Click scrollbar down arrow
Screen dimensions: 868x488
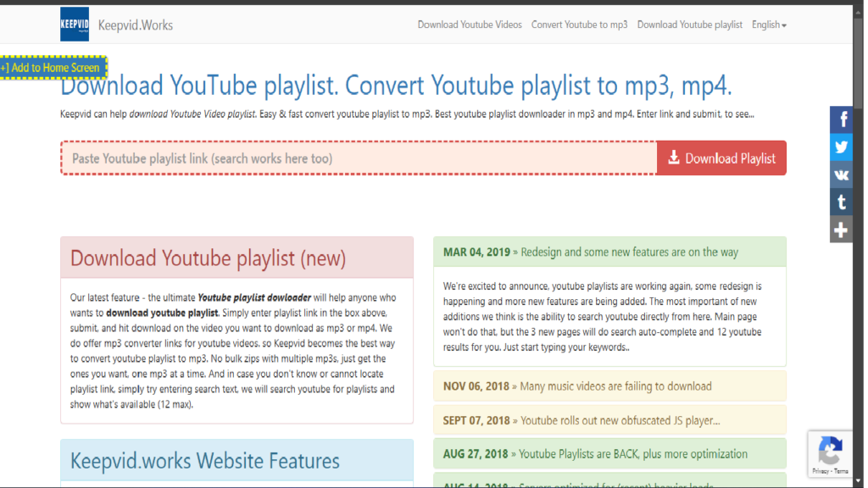coord(858,481)
